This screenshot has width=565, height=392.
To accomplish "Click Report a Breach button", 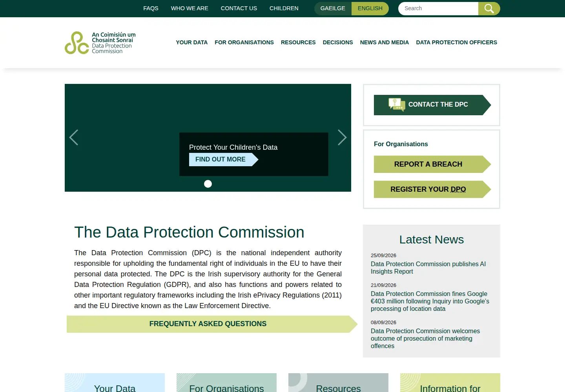I will click(432, 164).
